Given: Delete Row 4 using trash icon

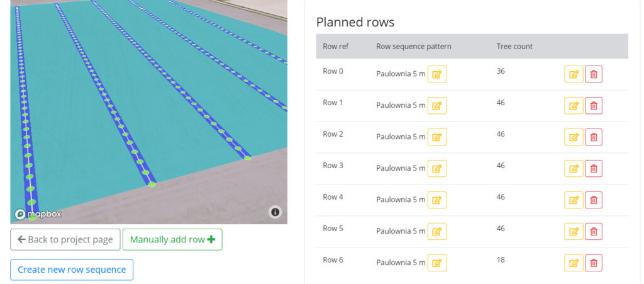Looking at the screenshot, I should pyautogui.click(x=594, y=200).
